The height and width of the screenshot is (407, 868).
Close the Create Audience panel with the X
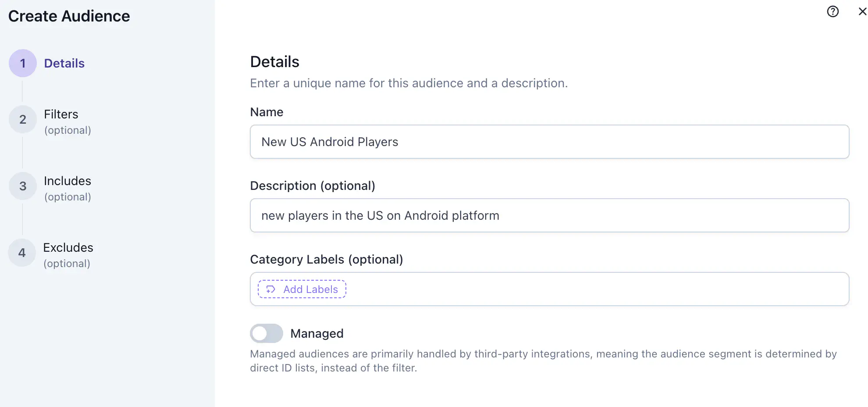click(862, 11)
